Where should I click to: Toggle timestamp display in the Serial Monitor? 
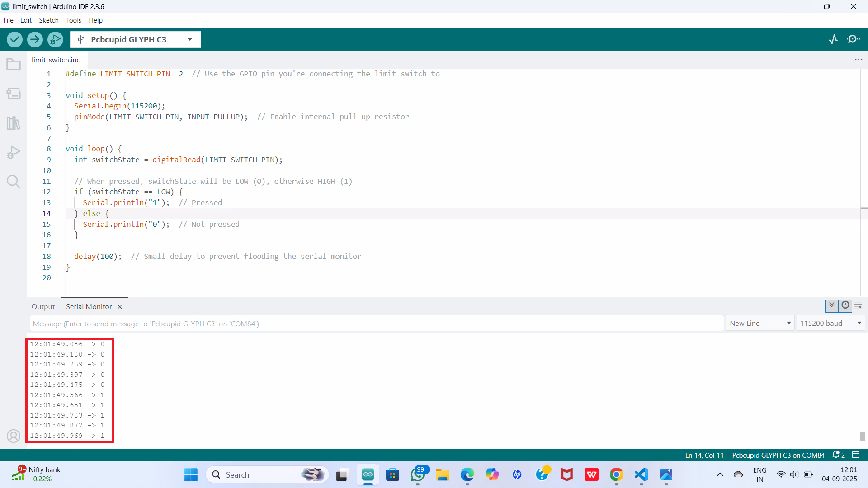(x=845, y=305)
